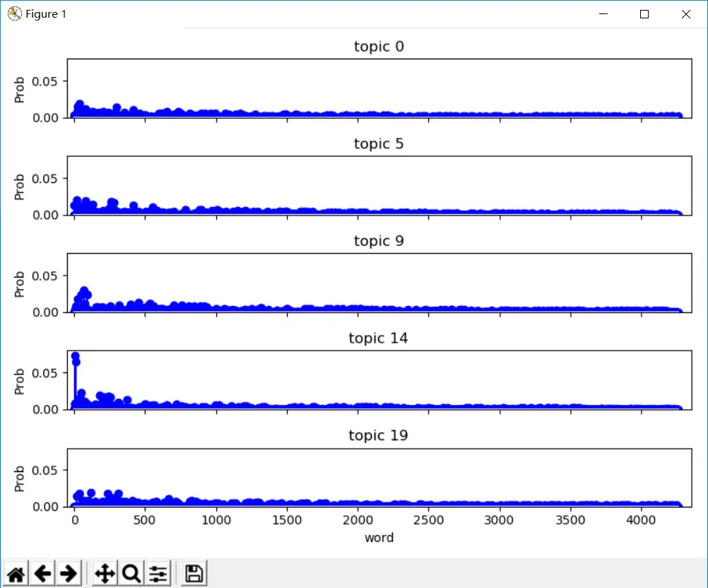Click the 'Figure 1' window title text
708x588 pixels.
[46, 14]
